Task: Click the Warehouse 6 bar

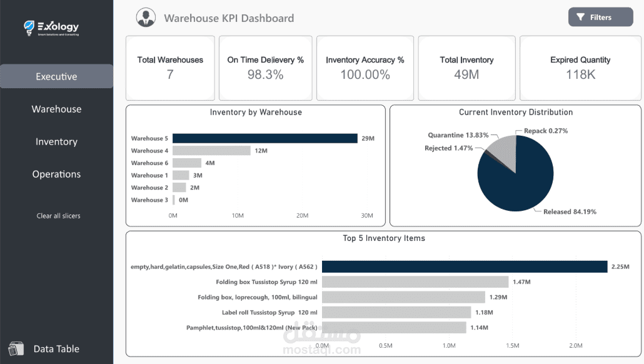Action: 187,163
